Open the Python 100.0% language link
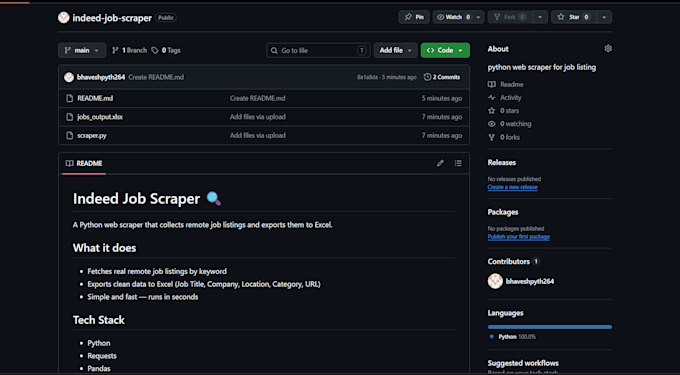Screen dimensions: 680x375 click(513, 337)
